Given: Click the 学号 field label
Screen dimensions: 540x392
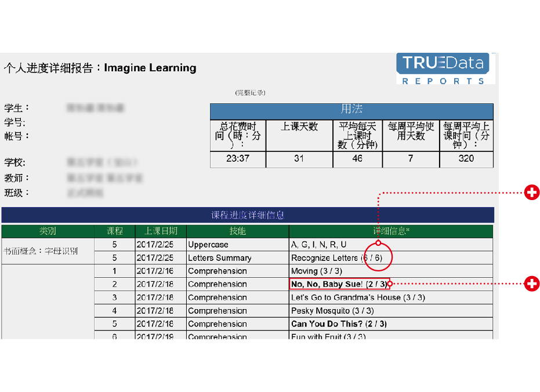Looking at the screenshot, I should pos(15,122).
